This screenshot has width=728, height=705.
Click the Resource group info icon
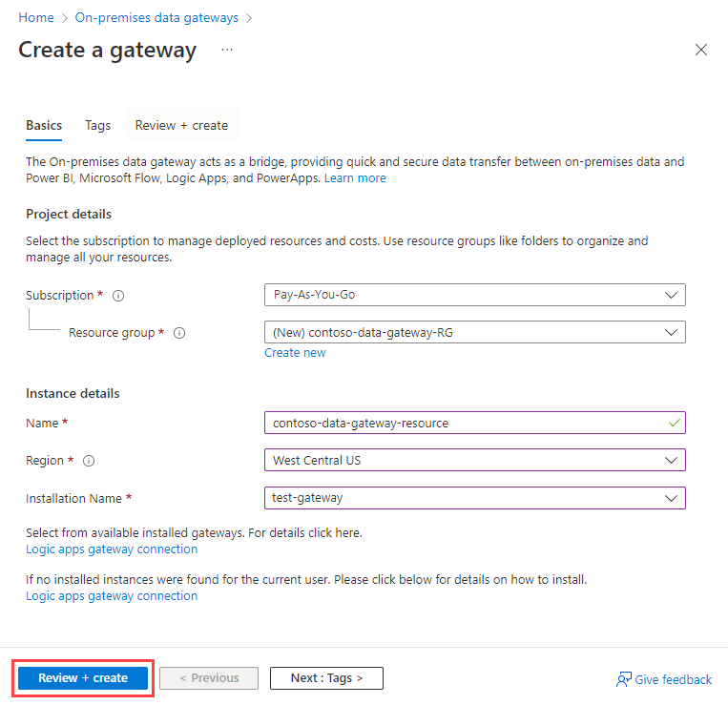click(x=179, y=333)
